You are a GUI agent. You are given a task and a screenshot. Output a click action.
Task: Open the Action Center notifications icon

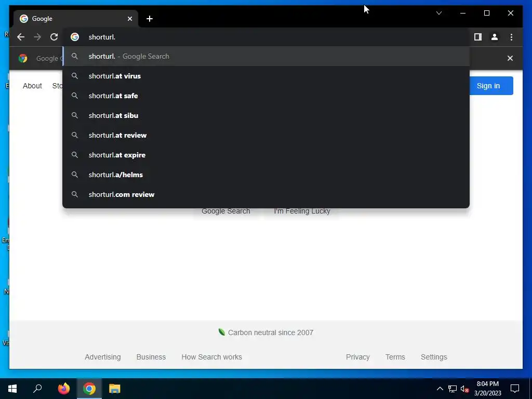515,389
